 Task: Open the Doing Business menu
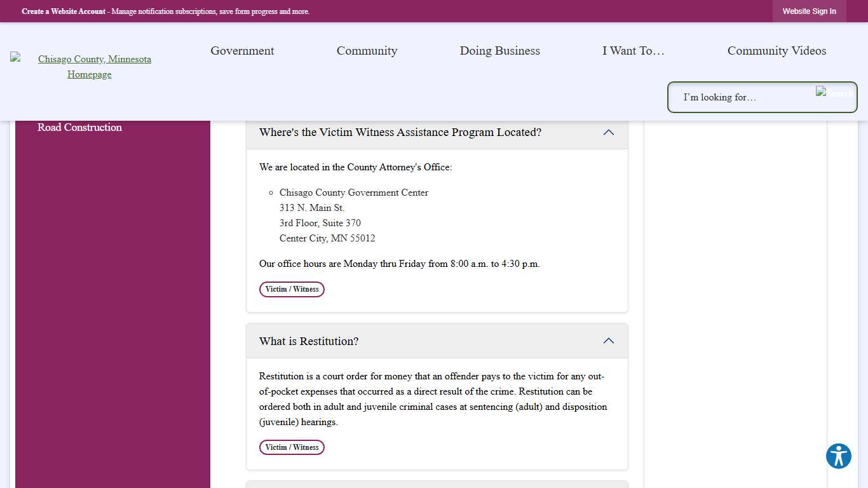(x=500, y=51)
